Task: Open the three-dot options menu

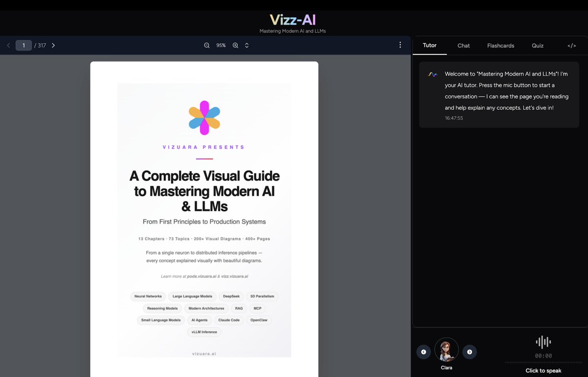Action: point(400,45)
